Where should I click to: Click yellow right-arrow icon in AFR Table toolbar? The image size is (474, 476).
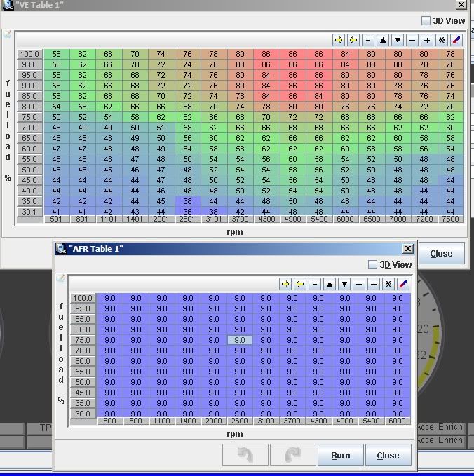tap(285, 284)
